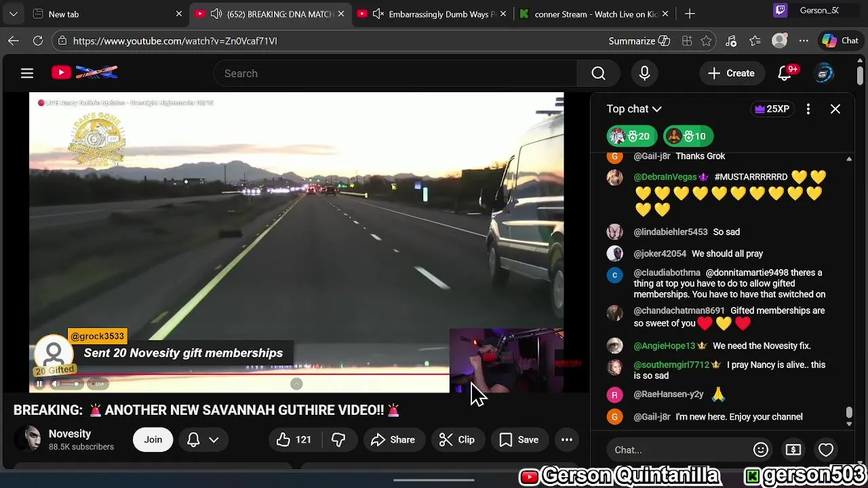Like the video (121 likes)

click(294, 440)
